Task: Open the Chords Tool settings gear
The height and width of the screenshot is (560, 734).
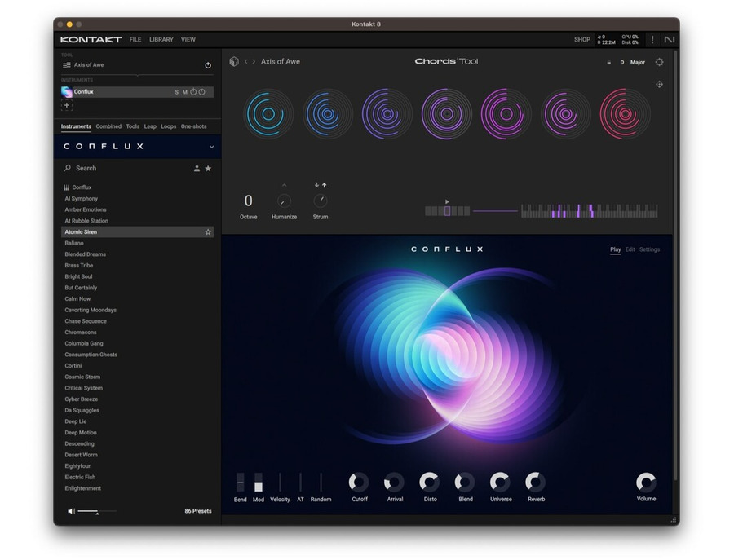Action: pyautogui.click(x=659, y=62)
